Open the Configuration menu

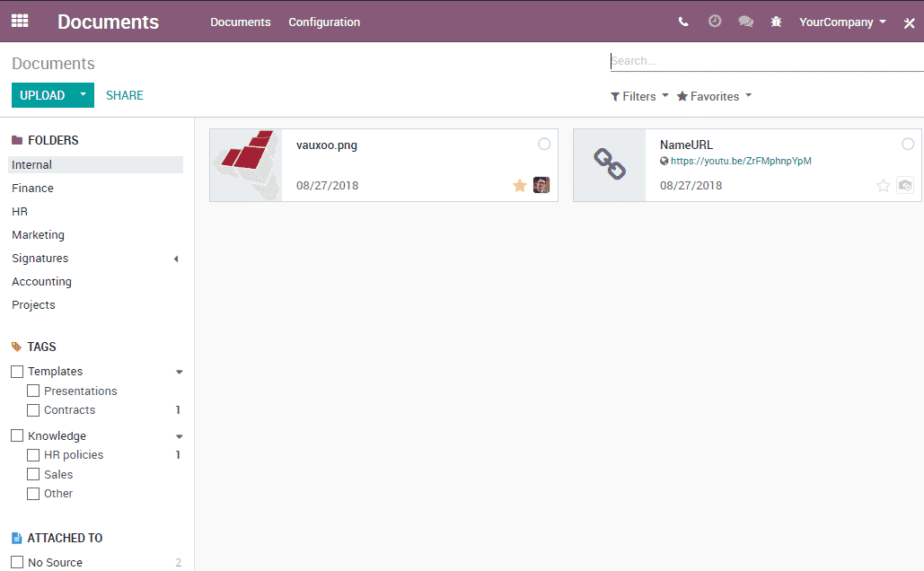point(324,22)
